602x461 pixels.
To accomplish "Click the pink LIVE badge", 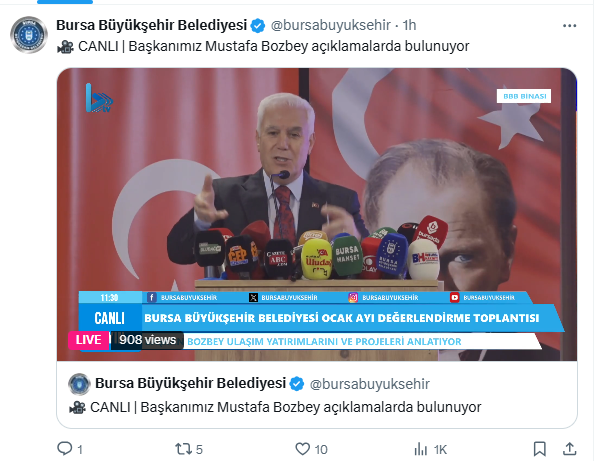I will pos(88,340).
